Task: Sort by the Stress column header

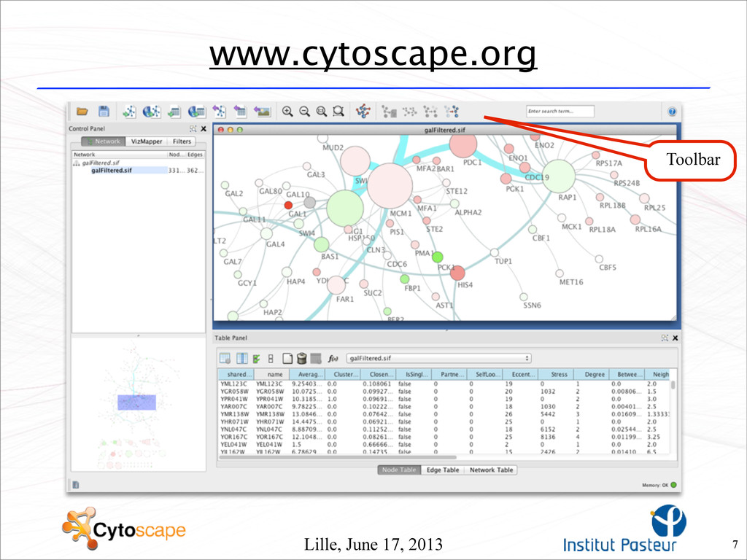Action: 556,374
